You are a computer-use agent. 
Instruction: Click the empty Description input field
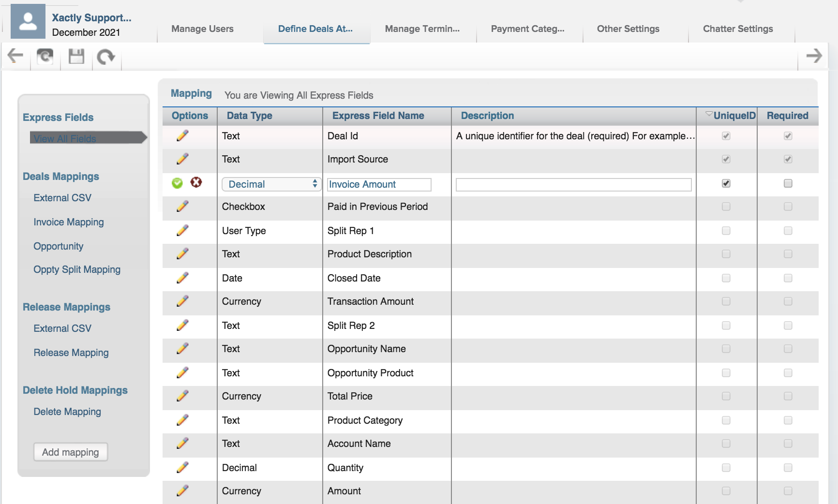tap(573, 184)
